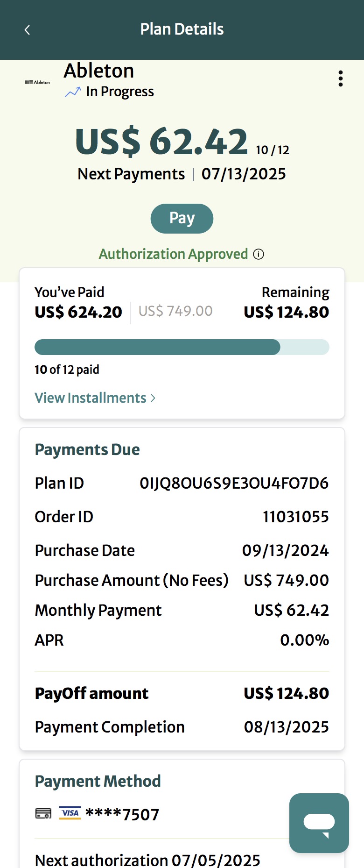364x868 pixels.
Task: Tap the Order ID 11031055
Action: 296,517
